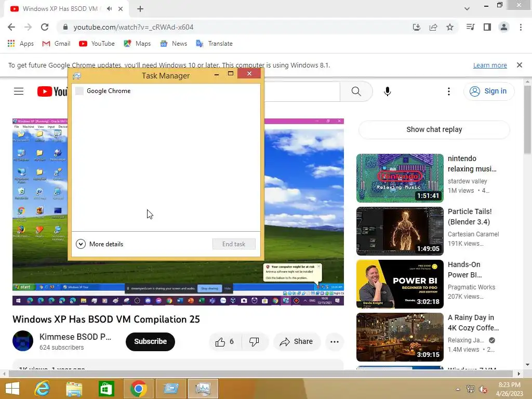
Task: Expand More details in Task Manager
Action: [x=99, y=244]
